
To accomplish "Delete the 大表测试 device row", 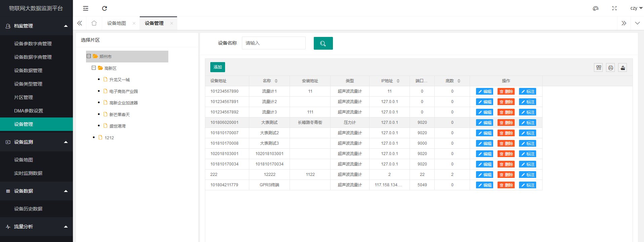I will 506,123.
